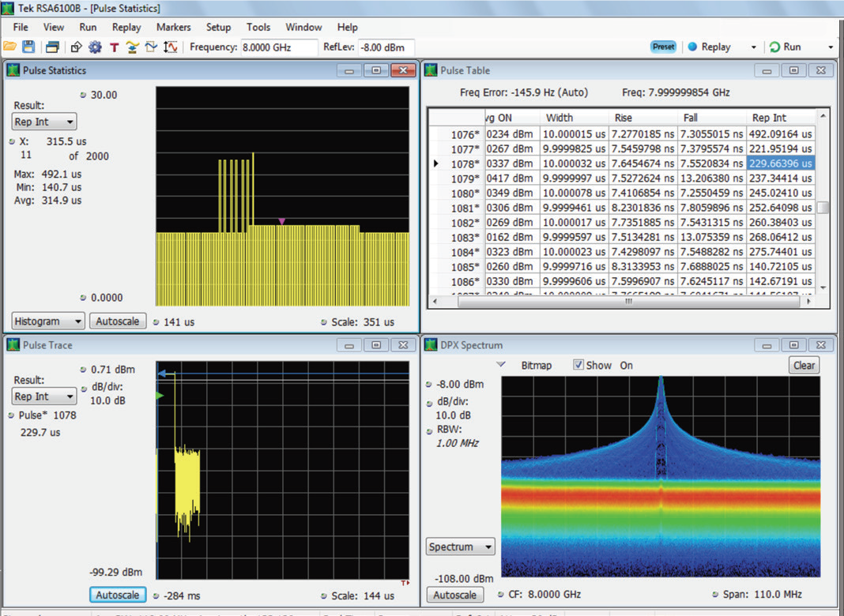
Task: Click the Pulse Table vertical scrollbar thumb
Action: click(x=823, y=208)
